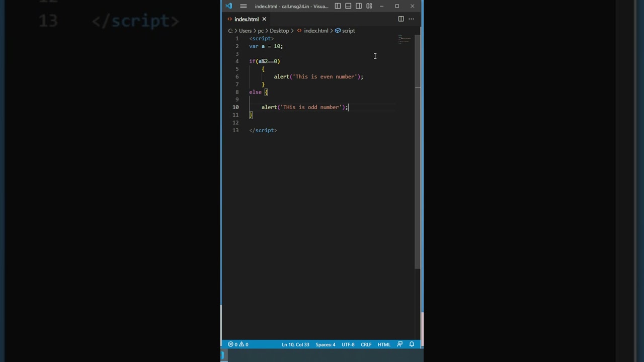
Task: Click the opening <script> tag
Action: click(x=262, y=38)
